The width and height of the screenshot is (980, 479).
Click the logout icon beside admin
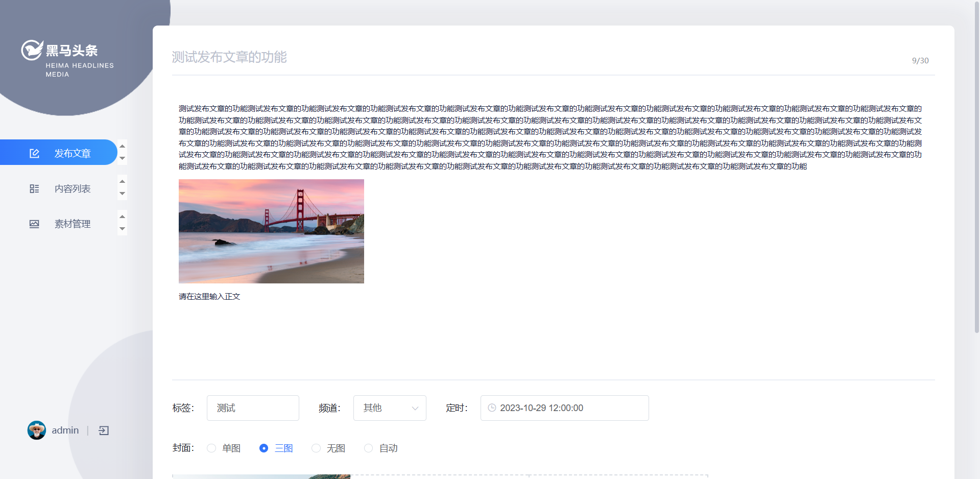[x=104, y=430]
